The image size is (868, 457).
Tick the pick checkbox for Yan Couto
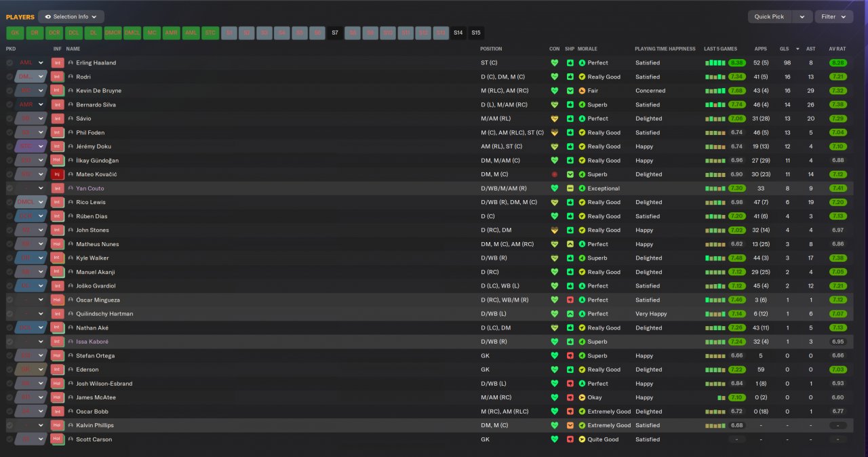click(x=9, y=188)
